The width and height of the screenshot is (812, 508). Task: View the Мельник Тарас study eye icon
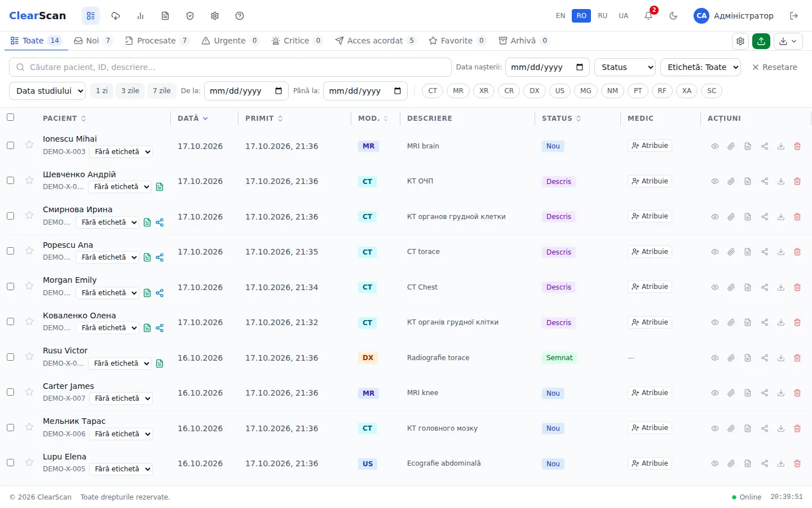click(x=714, y=428)
